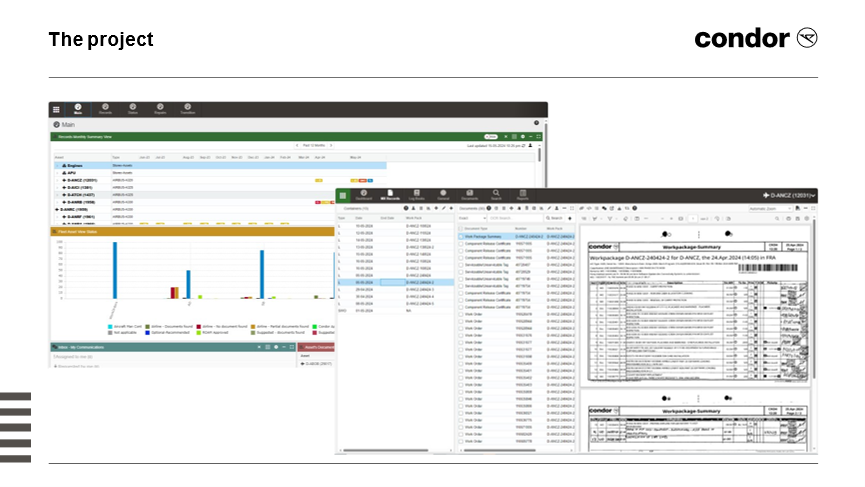Check the first Component Release Certificate checkbox
This screenshot has width=865, height=487.
click(461, 244)
